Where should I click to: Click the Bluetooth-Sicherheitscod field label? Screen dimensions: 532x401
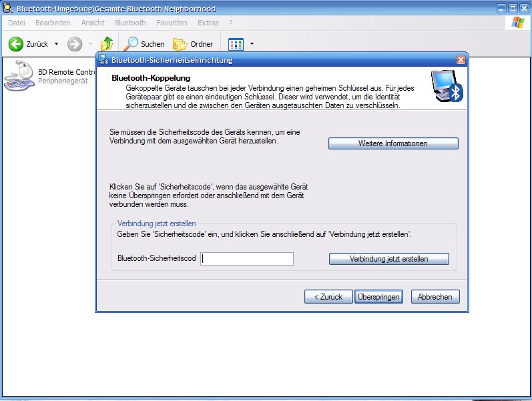click(x=157, y=258)
